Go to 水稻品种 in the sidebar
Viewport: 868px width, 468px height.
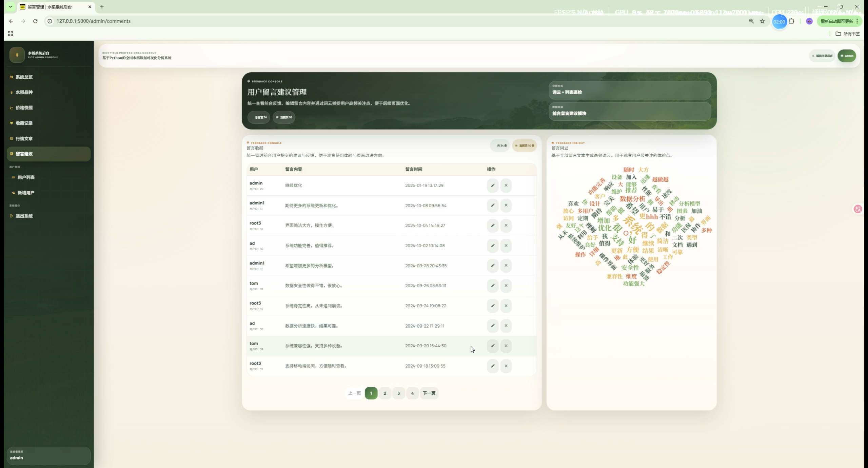pyautogui.click(x=24, y=92)
